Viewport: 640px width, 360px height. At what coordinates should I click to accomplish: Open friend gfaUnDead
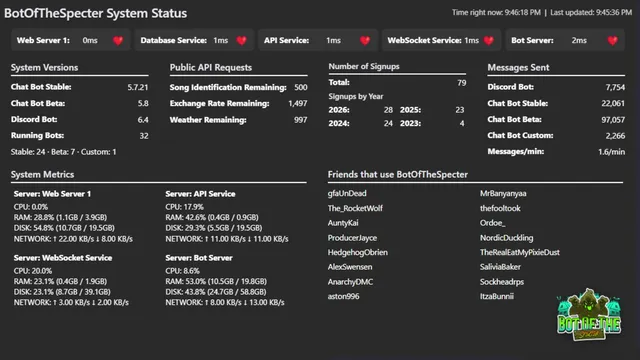tap(347, 193)
